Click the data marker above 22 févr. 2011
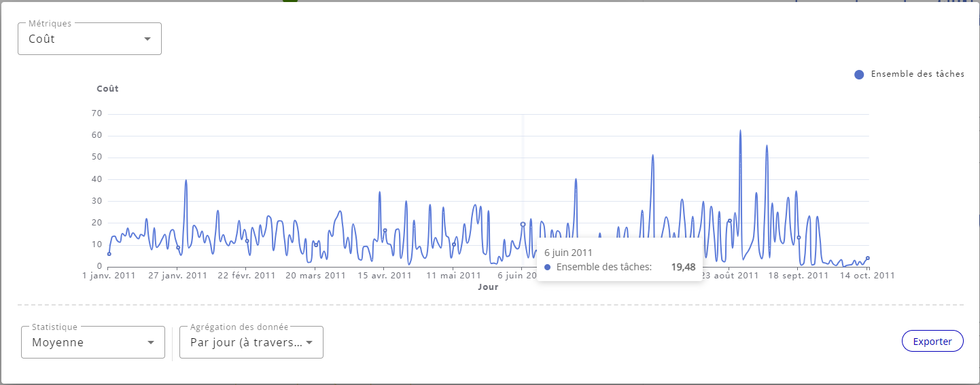The height and width of the screenshot is (385, 980). (247, 241)
